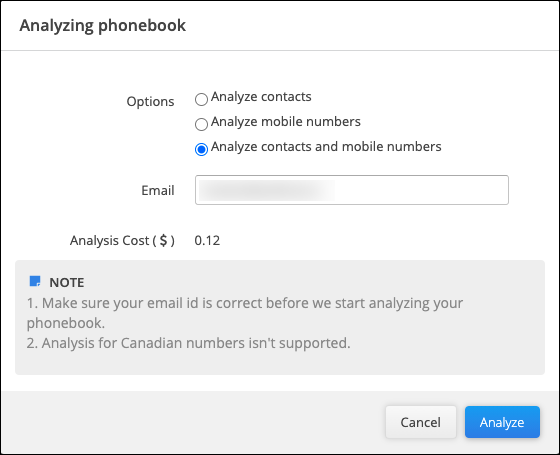
Task: Click the Email field label
Action: pos(158,190)
